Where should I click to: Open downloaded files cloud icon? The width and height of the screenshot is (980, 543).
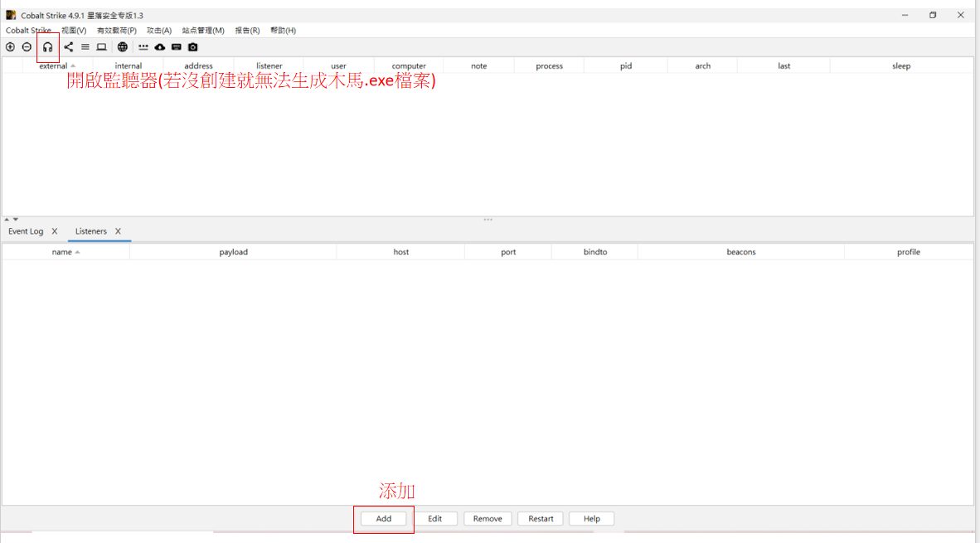160,47
